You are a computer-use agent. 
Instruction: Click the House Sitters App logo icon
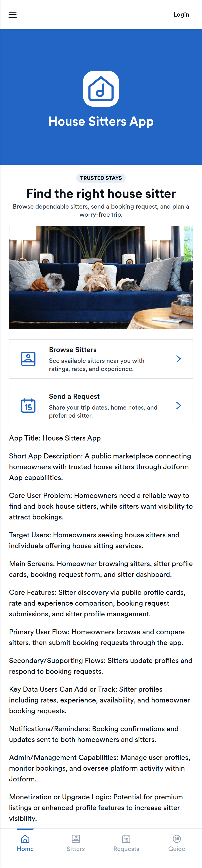click(x=101, y=89)
